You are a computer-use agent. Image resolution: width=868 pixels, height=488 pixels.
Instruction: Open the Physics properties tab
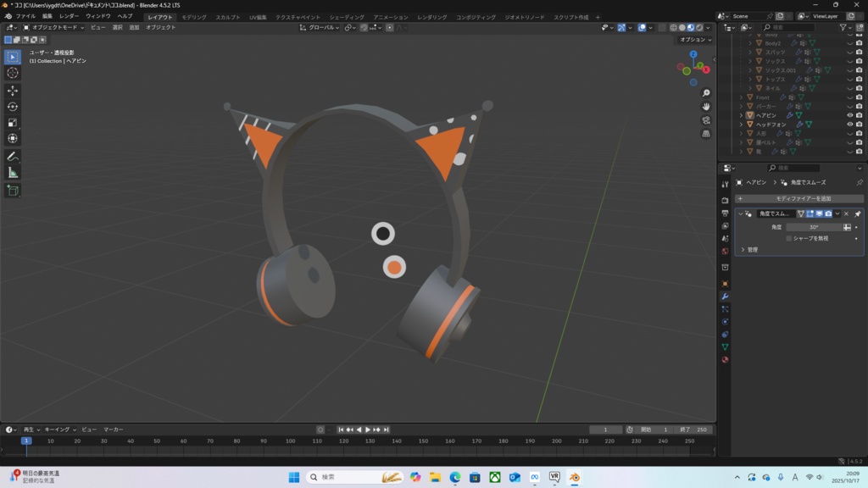click(726, 322)
